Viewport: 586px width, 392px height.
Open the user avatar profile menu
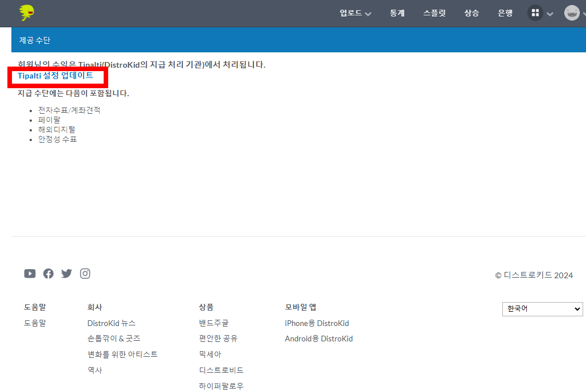pos(572,13)
